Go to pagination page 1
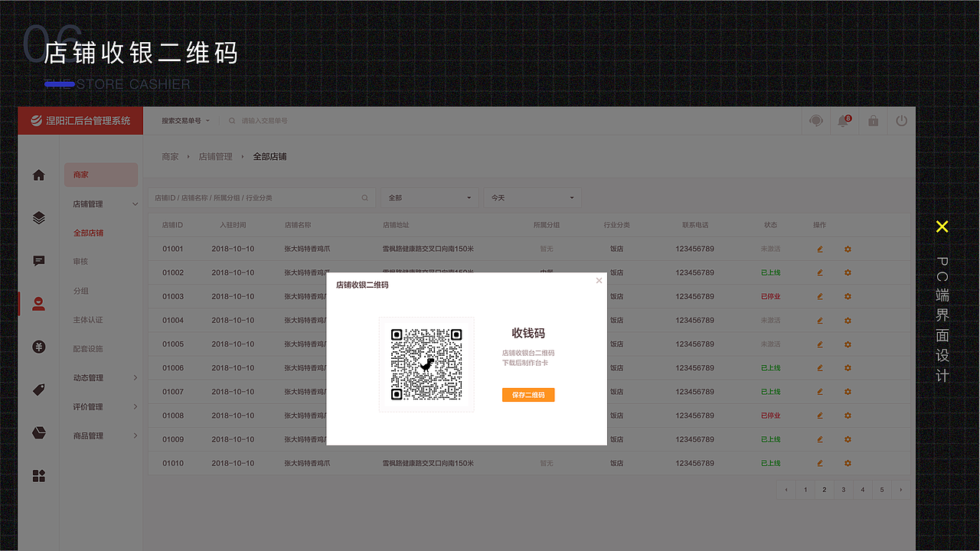This screenshot has height=551, width=980. 805,490
